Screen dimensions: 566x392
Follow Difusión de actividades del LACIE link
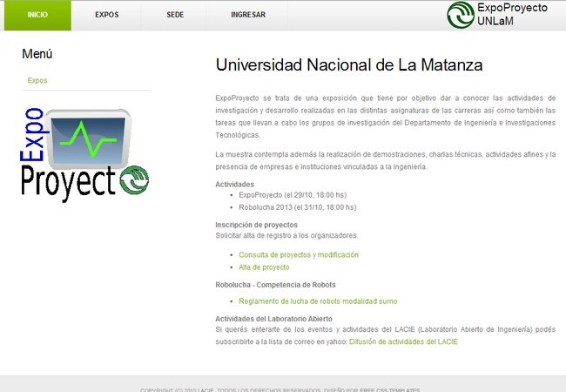point(403,341)
